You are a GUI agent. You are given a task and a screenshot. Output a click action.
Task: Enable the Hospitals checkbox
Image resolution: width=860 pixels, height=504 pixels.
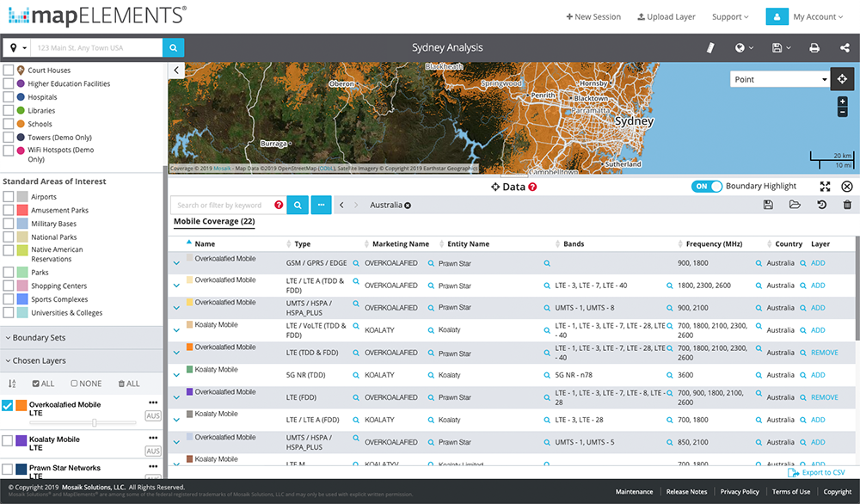click(x=8, y=97)
